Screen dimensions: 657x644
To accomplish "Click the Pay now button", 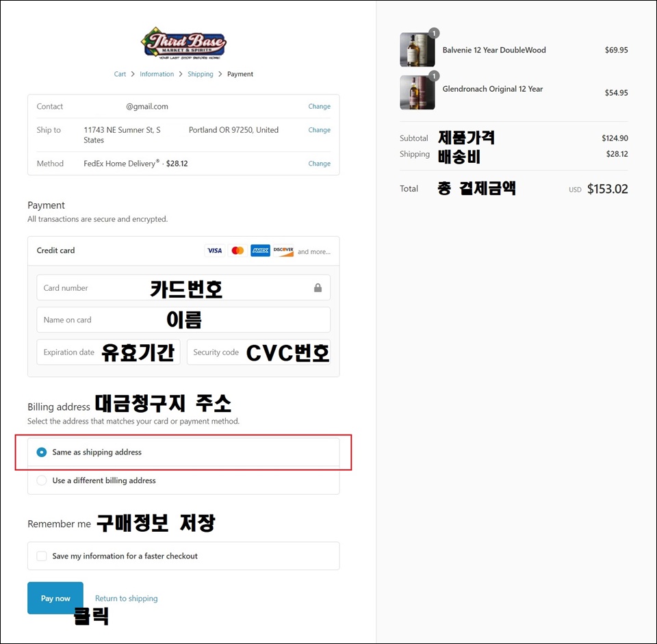I will pos(55,598).
